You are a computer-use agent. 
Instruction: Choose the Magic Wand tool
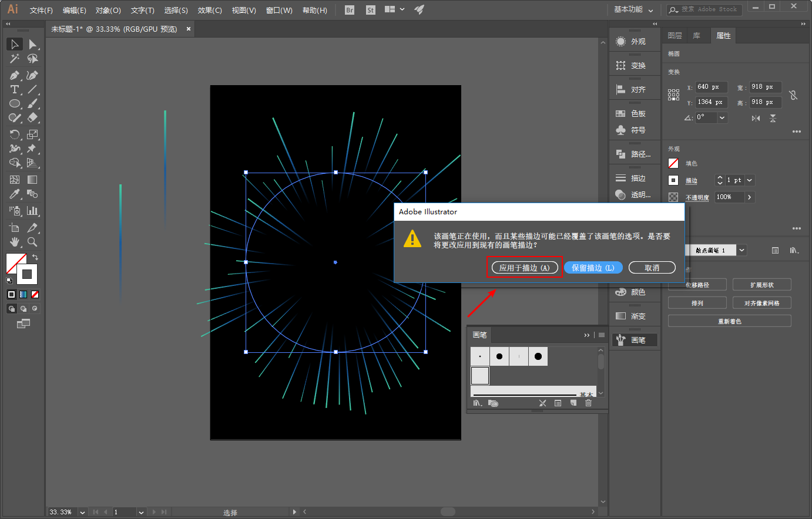[15, 59]
